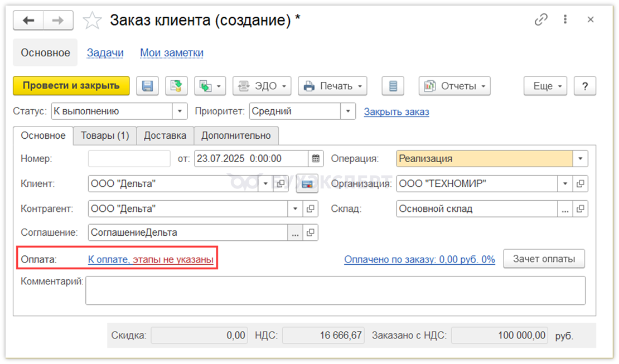The width and height of the screenshot is (619, 364).
Task: Open calendar picker next to date field
Action: coord(316,159)
